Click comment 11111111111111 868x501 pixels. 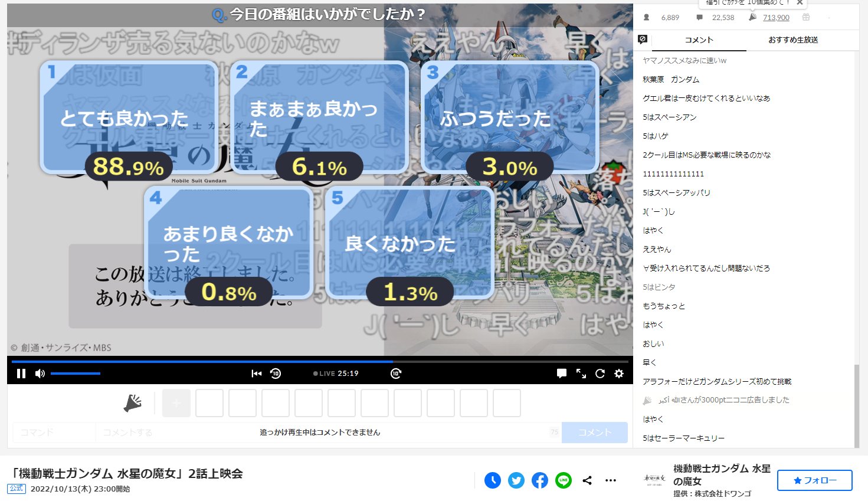pos(673,174)
